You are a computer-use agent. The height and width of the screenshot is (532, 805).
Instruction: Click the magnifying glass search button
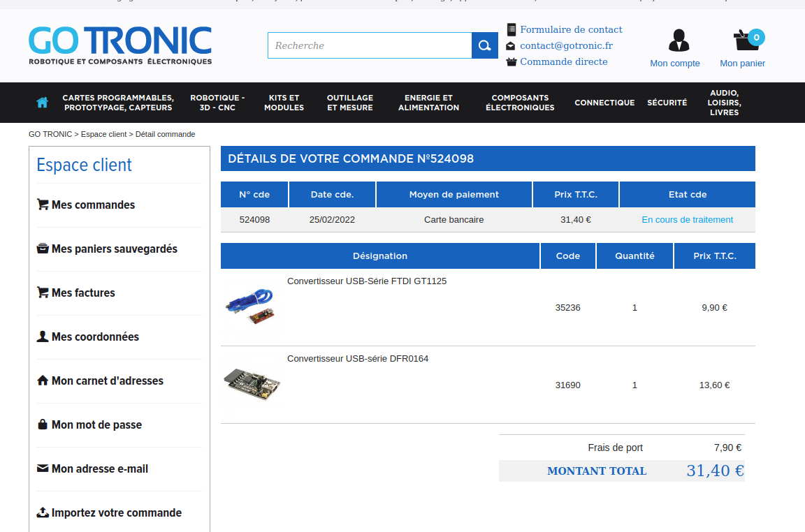coord(484,45)
